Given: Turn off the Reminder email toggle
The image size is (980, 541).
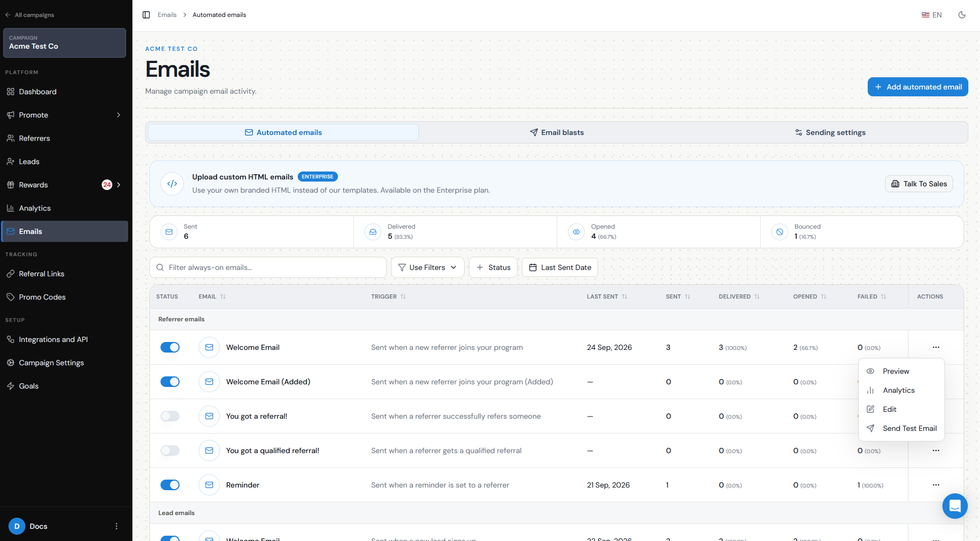Looking at the screenshot, I should (170, 485).
